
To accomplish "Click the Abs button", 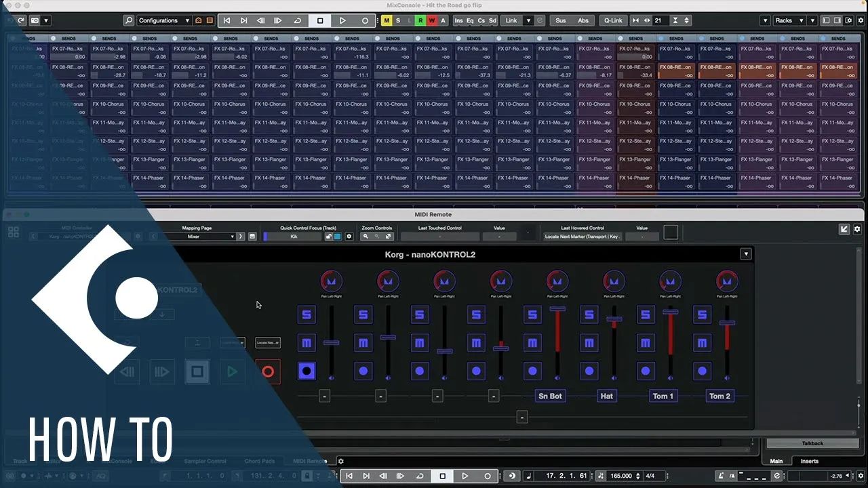I will click(583, 20).
